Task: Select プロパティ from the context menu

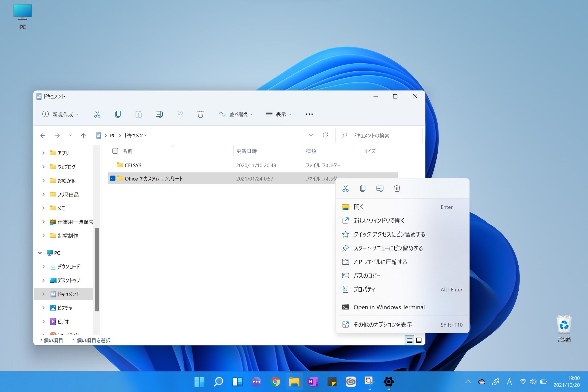Action: point(364,290)
